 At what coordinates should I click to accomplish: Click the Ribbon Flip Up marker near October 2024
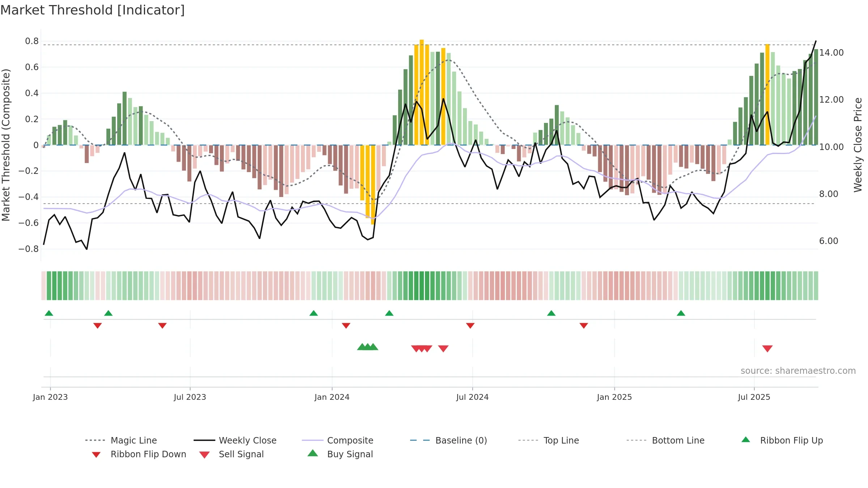pos(551,313)
